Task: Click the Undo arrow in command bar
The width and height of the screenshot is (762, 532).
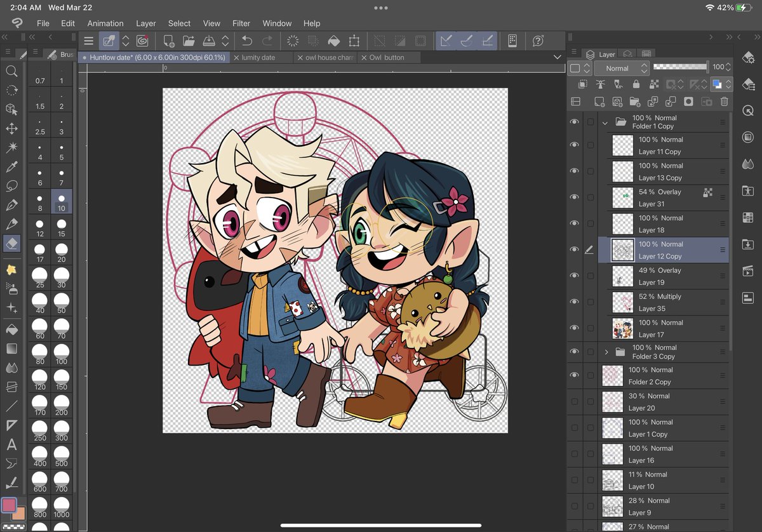Action: click(247, 41)
